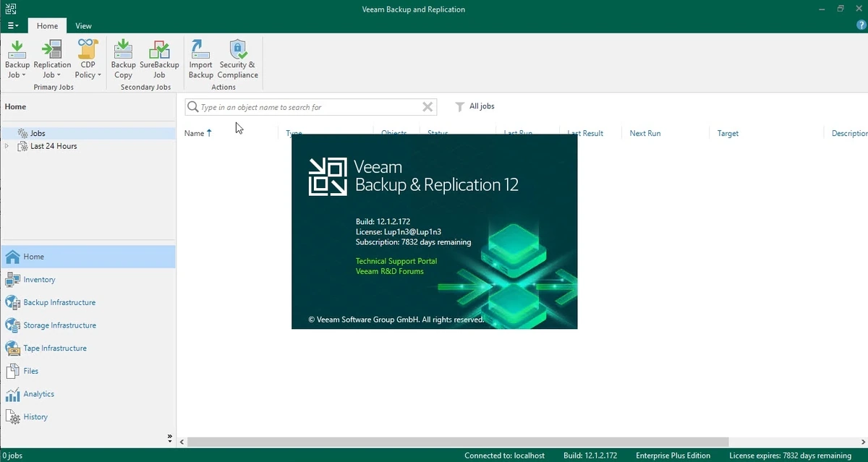This screenshot has height=462, width=868.
Task: Click the Backup Job dropdown arrow
Action: pos(24,75)
